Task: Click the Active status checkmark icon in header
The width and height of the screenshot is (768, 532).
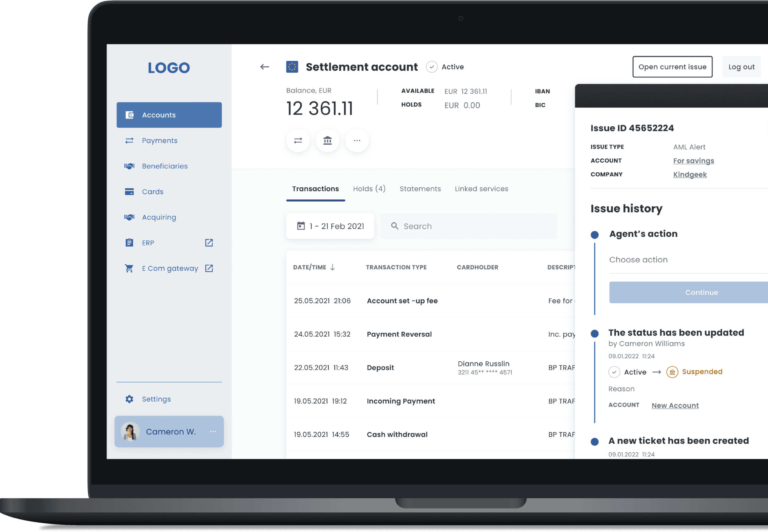Action: [432, 67]
